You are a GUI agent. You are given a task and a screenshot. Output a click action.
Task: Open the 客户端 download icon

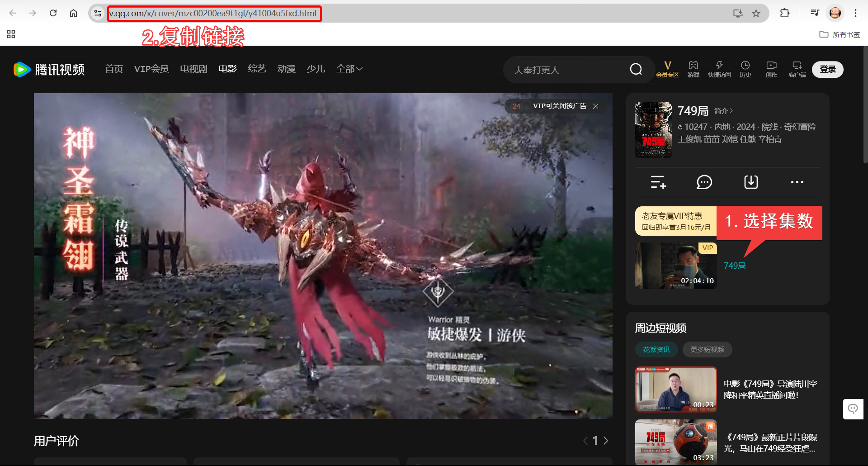(797, 69)
